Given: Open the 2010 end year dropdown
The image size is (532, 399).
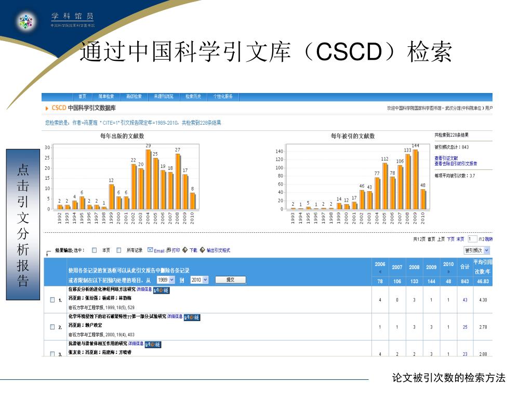Looking at the screenshot, I should (199, 280).
